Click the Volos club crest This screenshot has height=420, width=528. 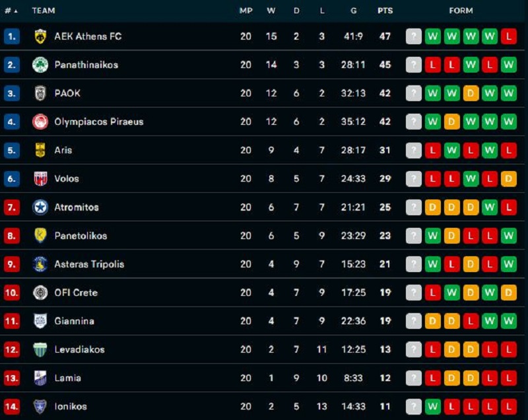click(40, 178)
